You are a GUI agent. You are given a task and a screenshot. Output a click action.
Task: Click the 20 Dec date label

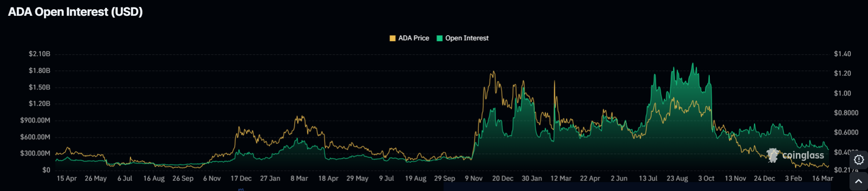click(503, 178)
